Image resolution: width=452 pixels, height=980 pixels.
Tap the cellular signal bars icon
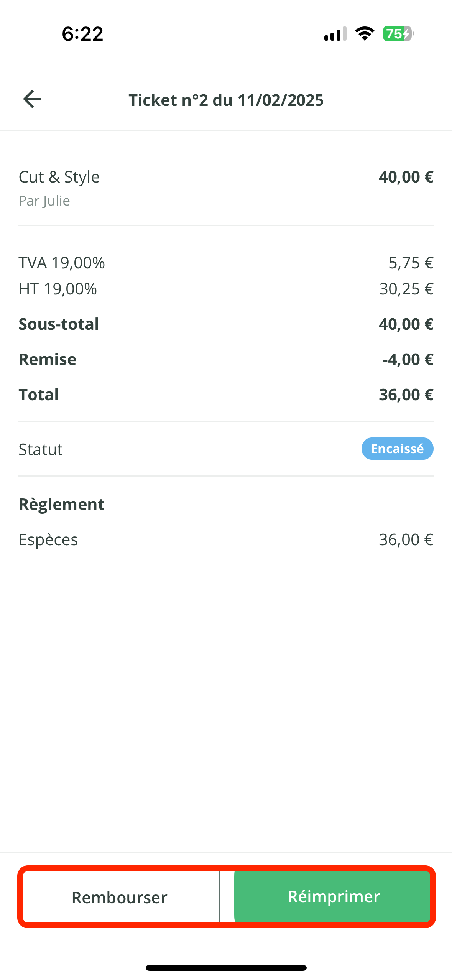[x=335, y=34]
